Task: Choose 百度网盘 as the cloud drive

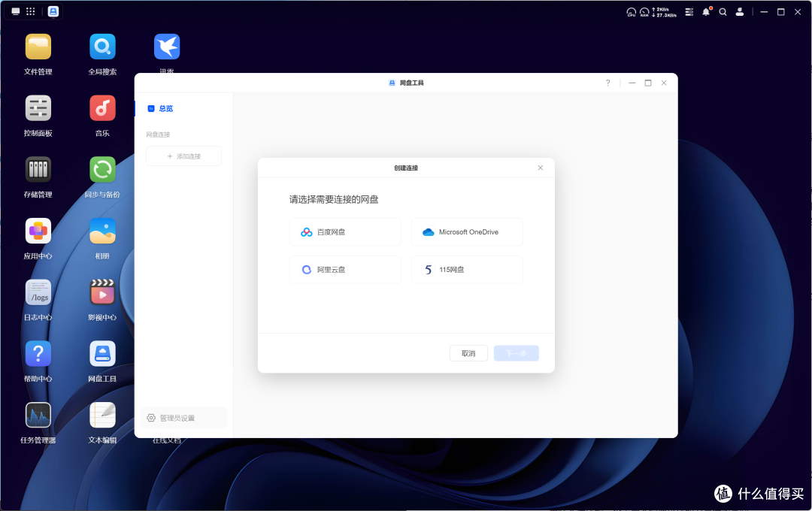Action: coord(345,232)
